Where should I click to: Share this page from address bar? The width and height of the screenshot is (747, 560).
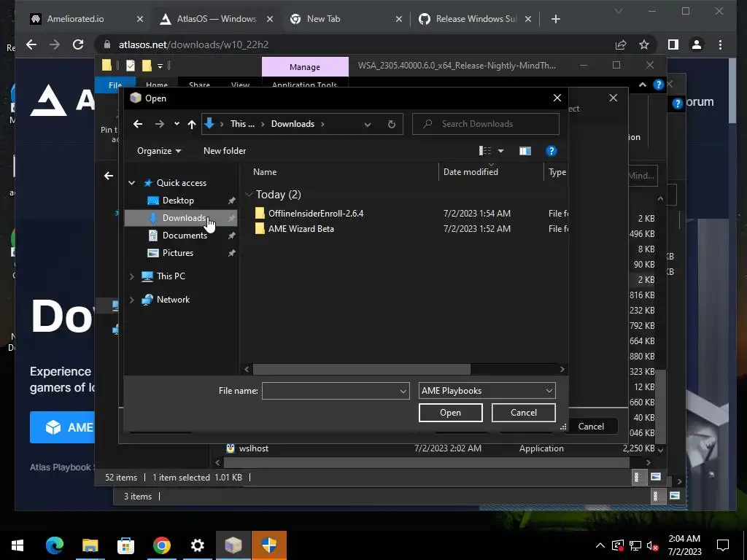620,44
